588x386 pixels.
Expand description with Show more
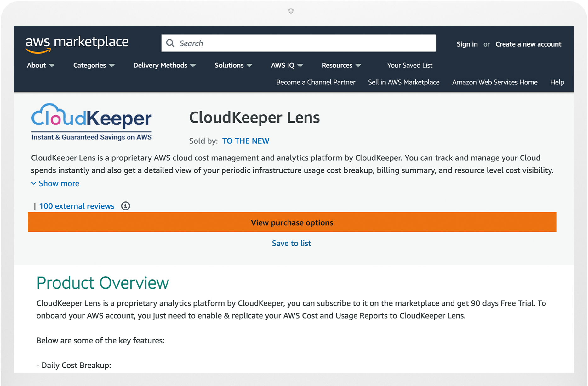55,183
